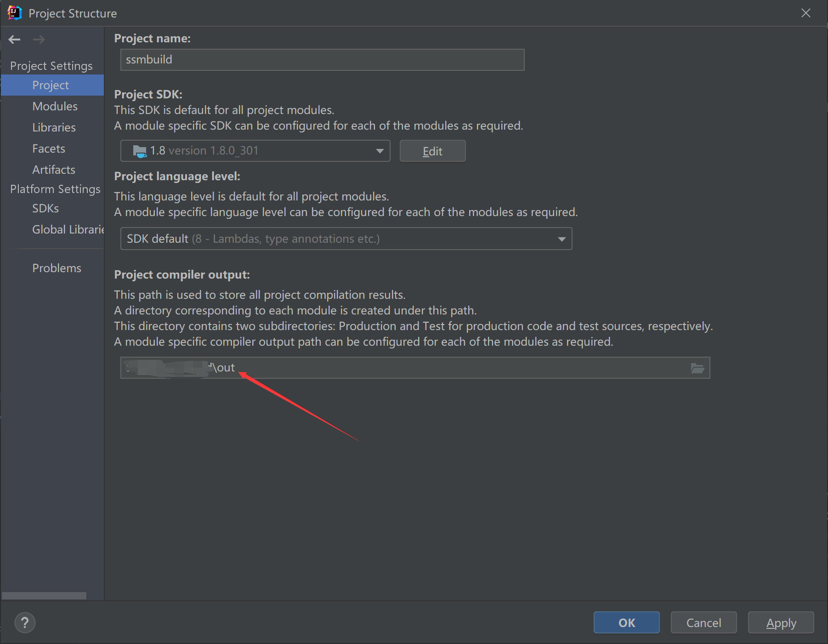The width and height of the screenshot is (828, 644).
Task: Open the Problems page
Action: coord(57,268)
